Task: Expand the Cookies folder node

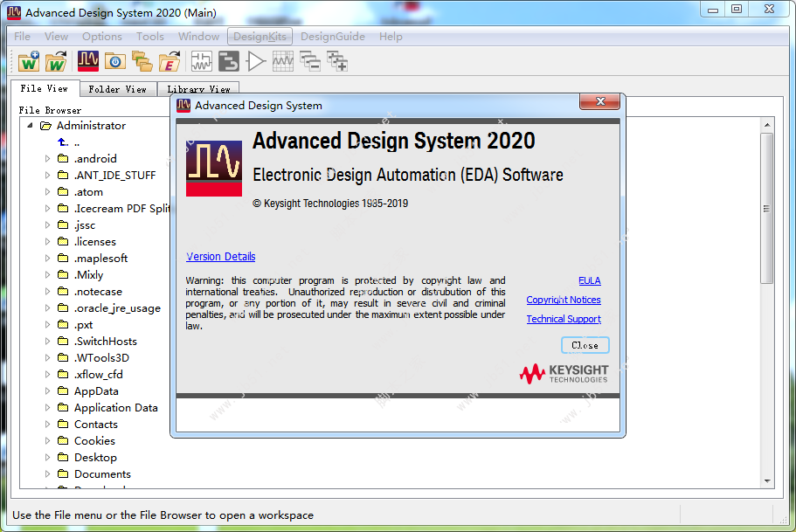Action: coord(47,440)
